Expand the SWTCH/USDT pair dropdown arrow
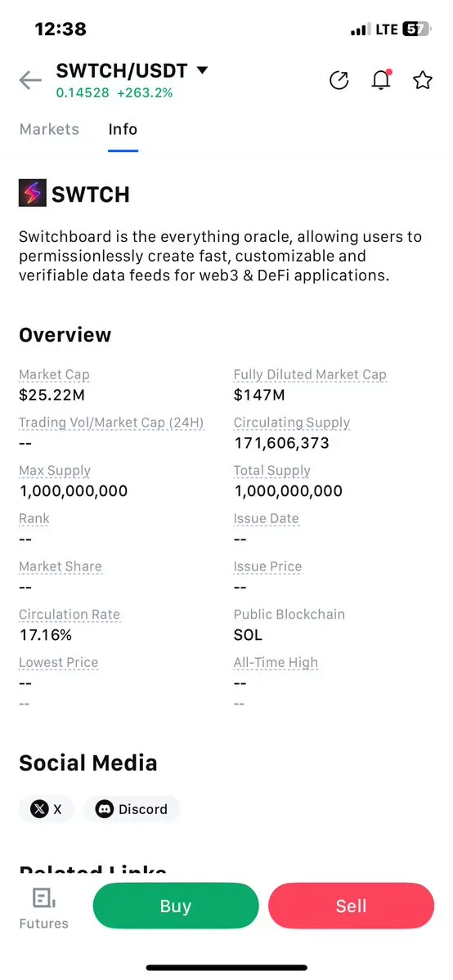Viewport: 453px width, 980px height. tap(201, 70)
